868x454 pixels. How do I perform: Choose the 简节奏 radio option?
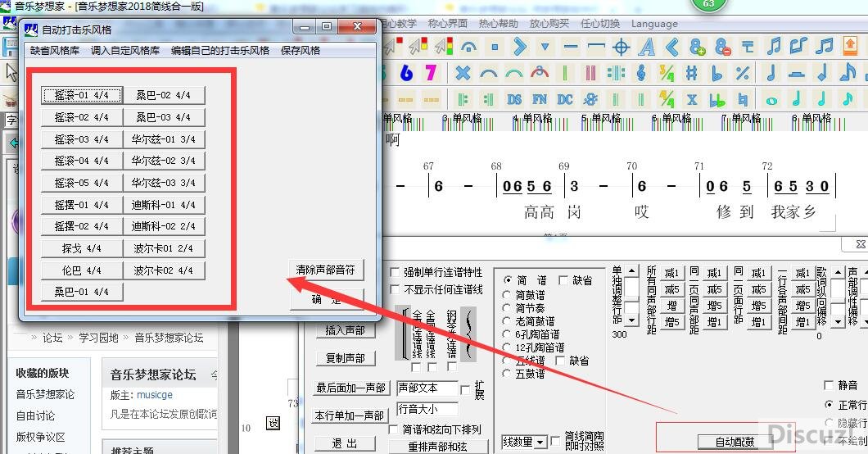[506, 307]
